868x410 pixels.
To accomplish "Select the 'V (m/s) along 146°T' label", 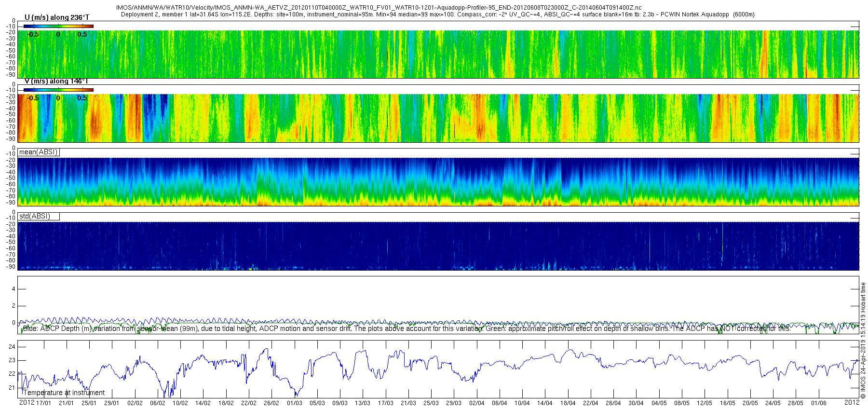I will tap(56, 81).
